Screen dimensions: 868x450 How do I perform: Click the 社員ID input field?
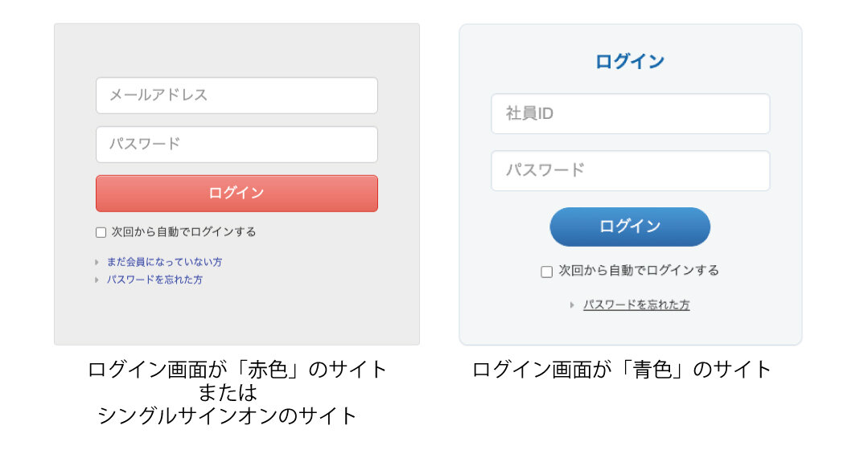(630, 114)
